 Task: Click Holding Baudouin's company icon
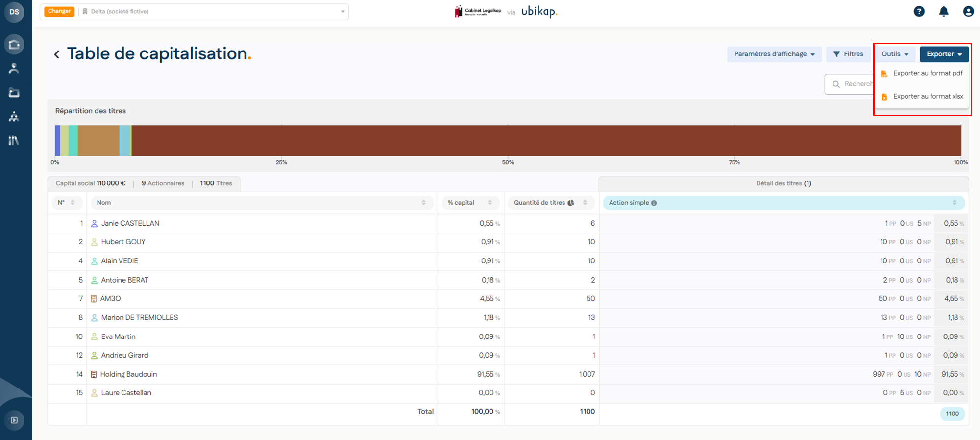(x=94, y=374)
